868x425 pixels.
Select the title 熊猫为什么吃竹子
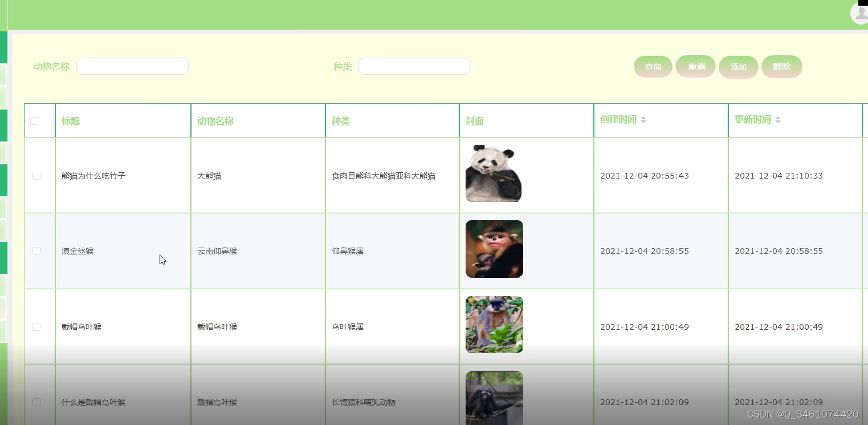point(93,176)
